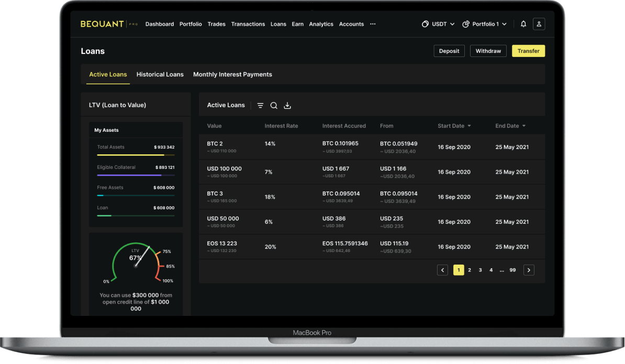This screenshot has width=625, height=364.
Task: Click the search icon in loans table
Action: (x=274, y=106)
